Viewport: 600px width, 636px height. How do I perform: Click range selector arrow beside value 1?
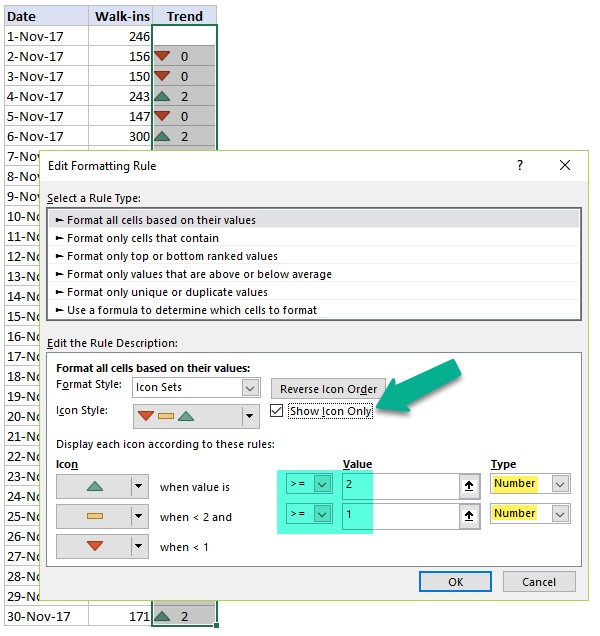point(468,515)
